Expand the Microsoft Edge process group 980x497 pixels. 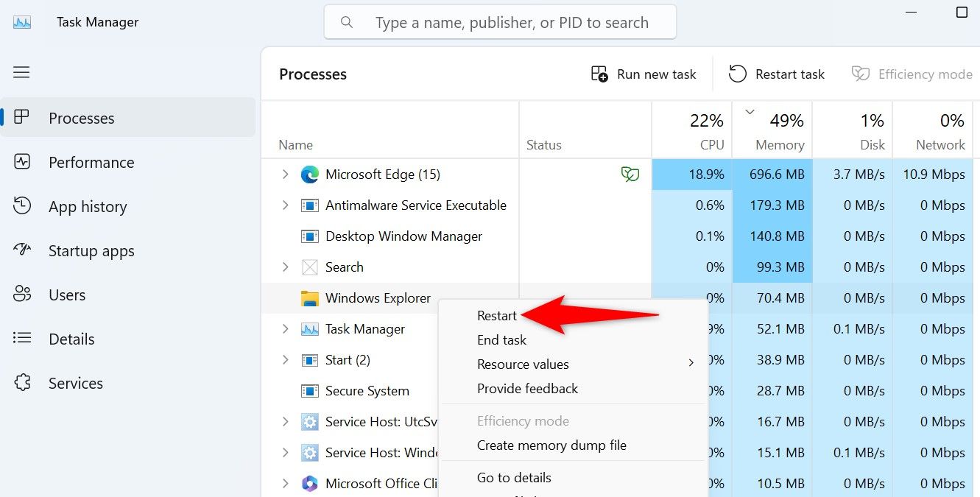[x=286, y=175]
